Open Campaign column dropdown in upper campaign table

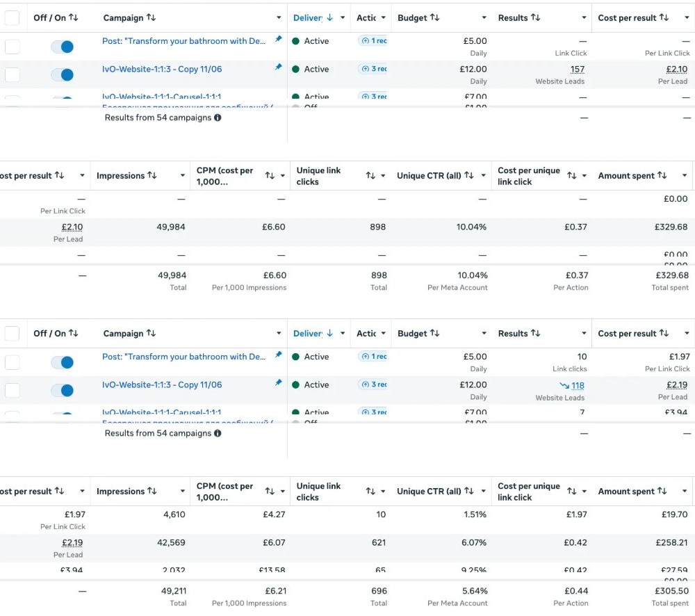[279, 18]
